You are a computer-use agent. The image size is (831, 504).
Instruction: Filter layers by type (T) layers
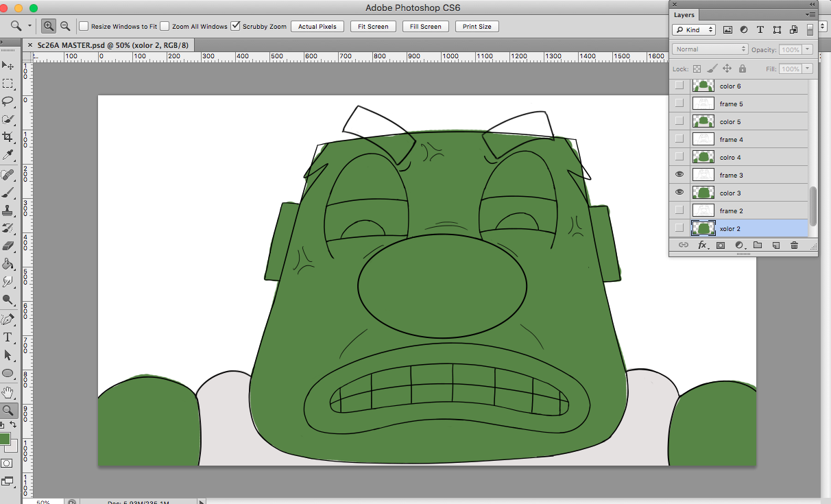click(x=760, y=29)
